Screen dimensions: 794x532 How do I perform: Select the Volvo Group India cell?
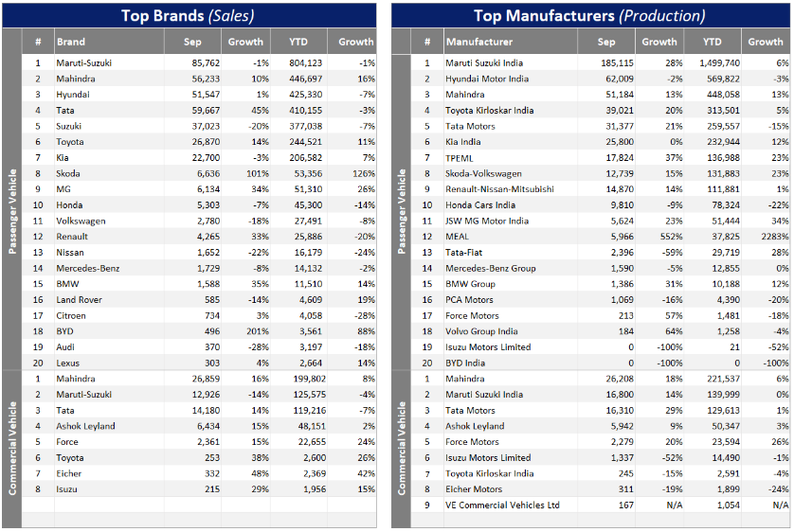482,331
